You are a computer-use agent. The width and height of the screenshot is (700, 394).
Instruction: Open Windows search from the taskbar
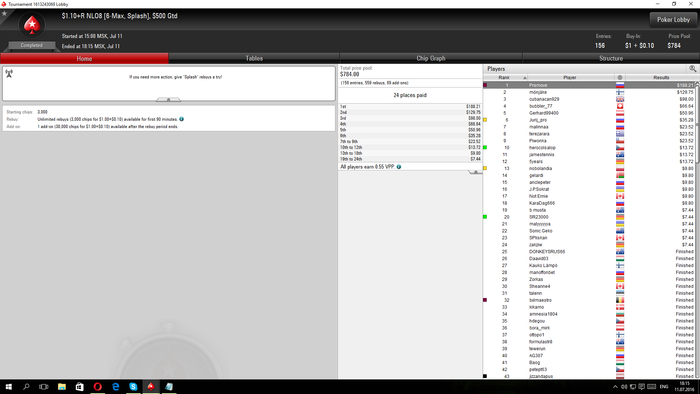[x=26, y=386]
